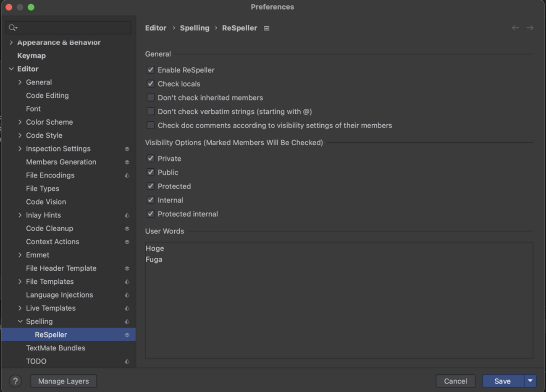Image resolution: width=546 pixels, height=392 pixels.
Task: Open help with the question mark button
Action: pos(16,381)
